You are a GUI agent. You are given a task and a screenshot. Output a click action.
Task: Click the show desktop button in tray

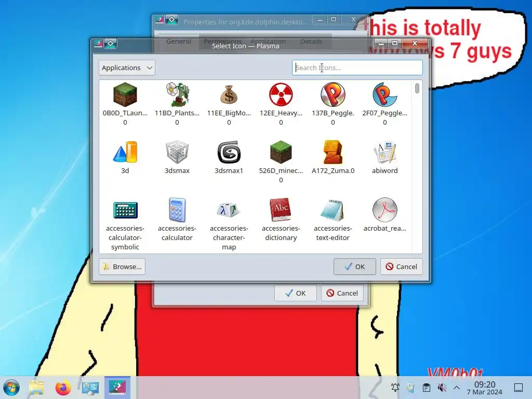click(518, 388)
